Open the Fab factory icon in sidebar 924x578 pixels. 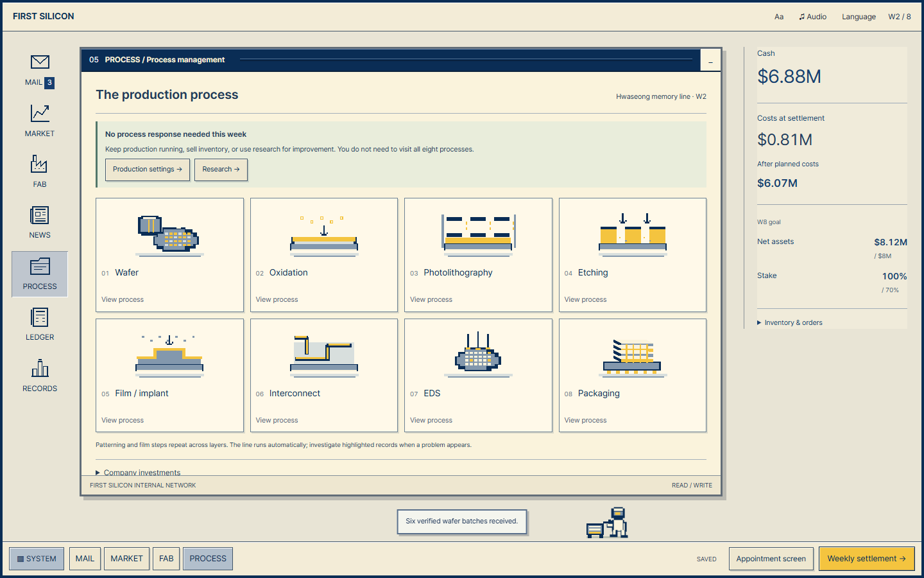pos(40,164)
